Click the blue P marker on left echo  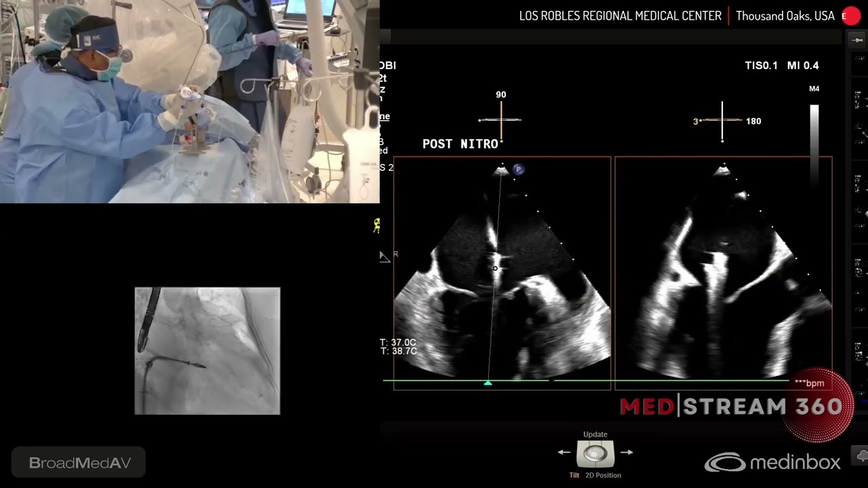518,169
